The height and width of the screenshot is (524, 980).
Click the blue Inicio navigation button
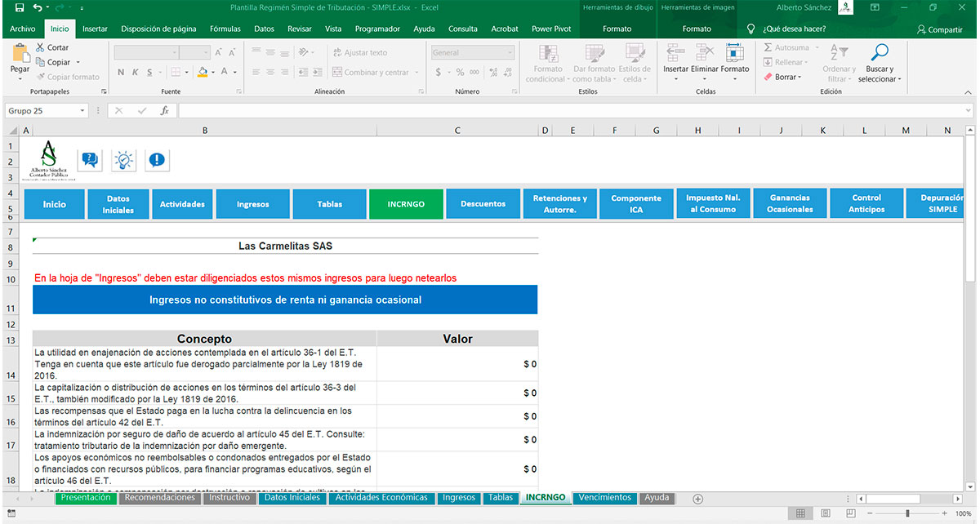54,204
